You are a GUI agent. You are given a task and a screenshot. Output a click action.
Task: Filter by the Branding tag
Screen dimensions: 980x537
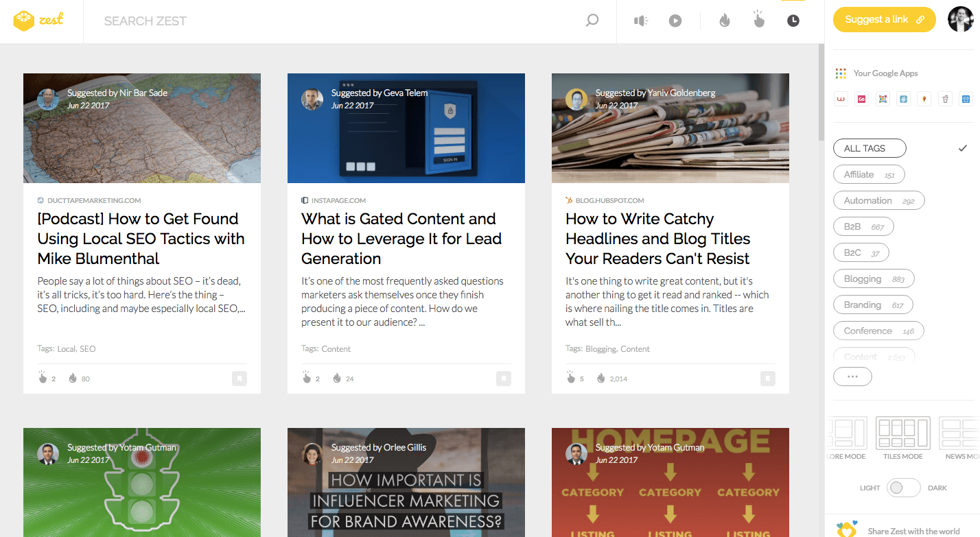(873, 305)
